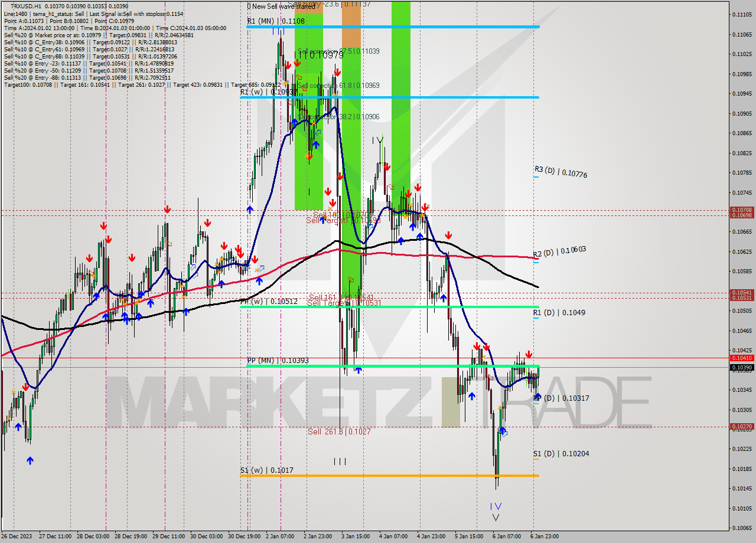
Task: Select the 'S1 (D) | 0.10204' pivot label
Action: click(x=561, y=454)
